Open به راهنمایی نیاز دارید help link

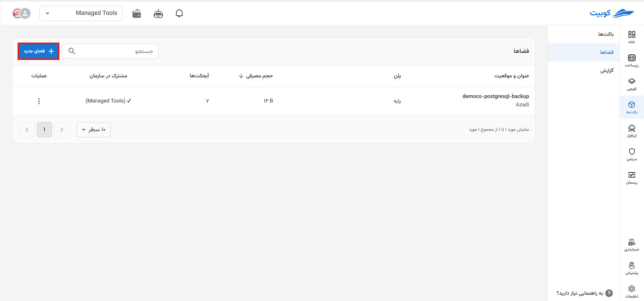point(584,293)
